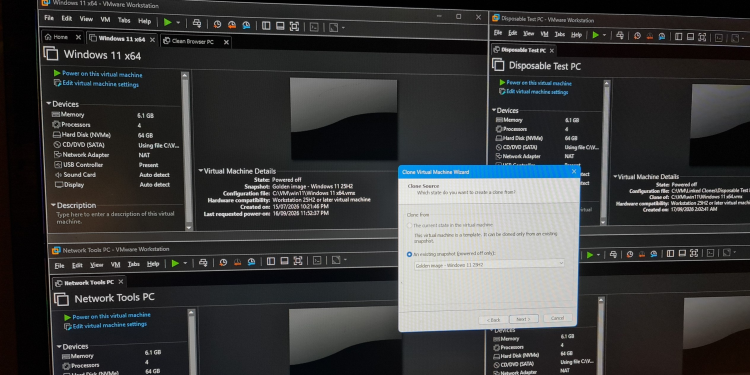Click green Power On icon in Disposable Test PC toolbar

596,35
